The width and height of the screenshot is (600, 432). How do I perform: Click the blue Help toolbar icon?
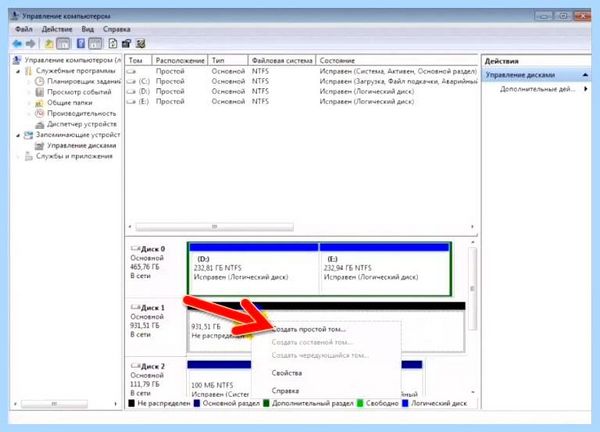pos(81,44)
